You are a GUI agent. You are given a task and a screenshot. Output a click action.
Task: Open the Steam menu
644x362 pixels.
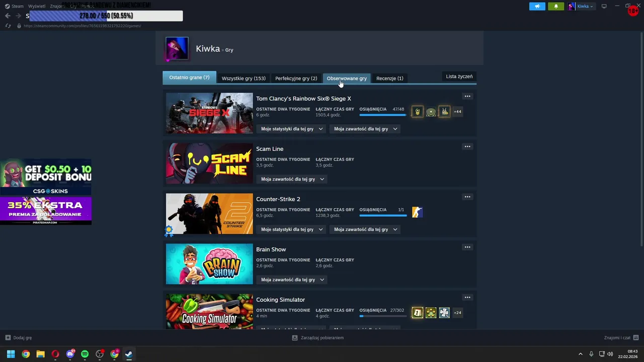point(15,7)
